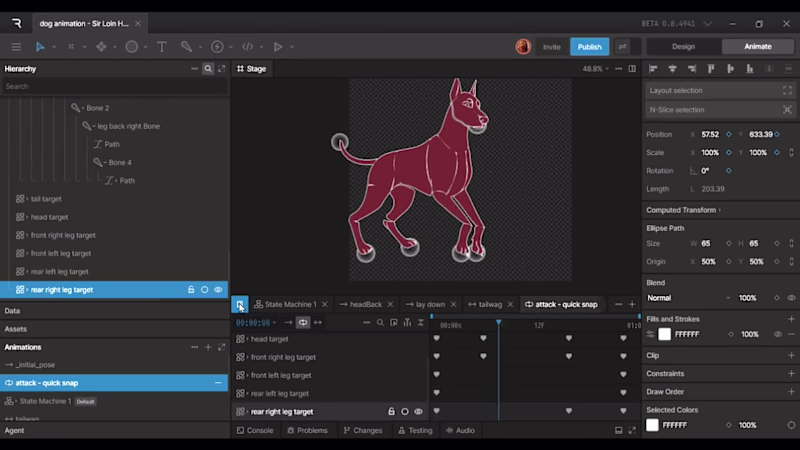
Task: Switch to the Animate tab
Action: click(758, 46)
